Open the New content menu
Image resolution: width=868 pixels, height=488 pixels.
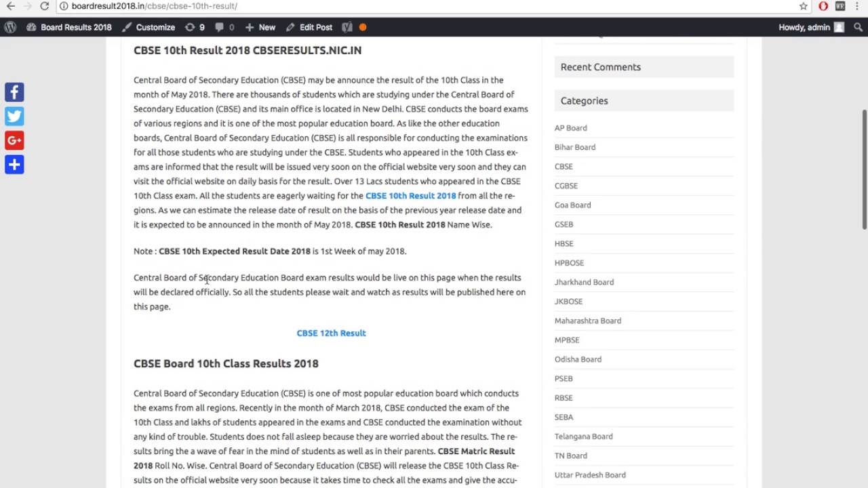260,27
